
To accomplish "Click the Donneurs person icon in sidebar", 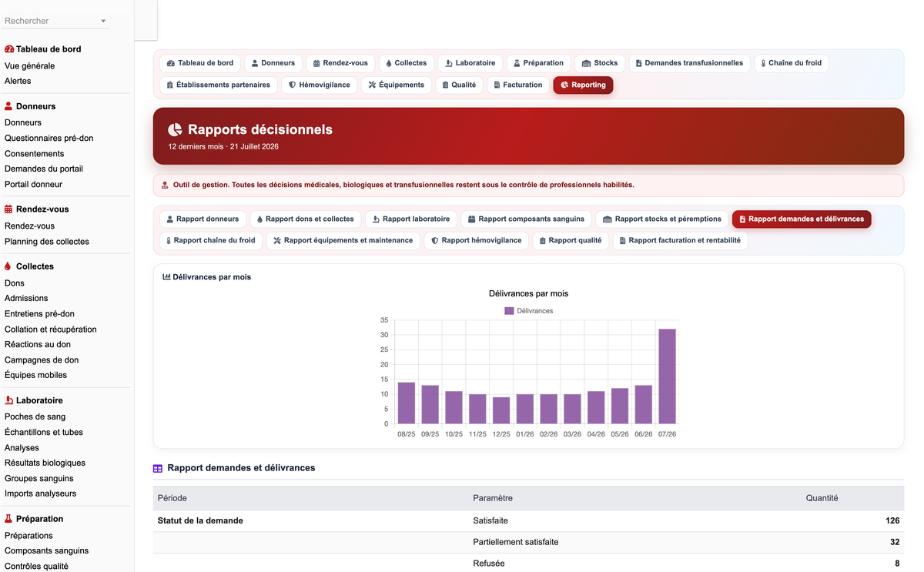I will point(8,106).
